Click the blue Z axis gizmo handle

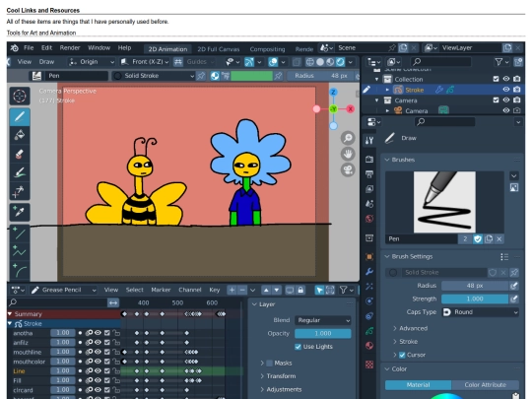[334, 92]
